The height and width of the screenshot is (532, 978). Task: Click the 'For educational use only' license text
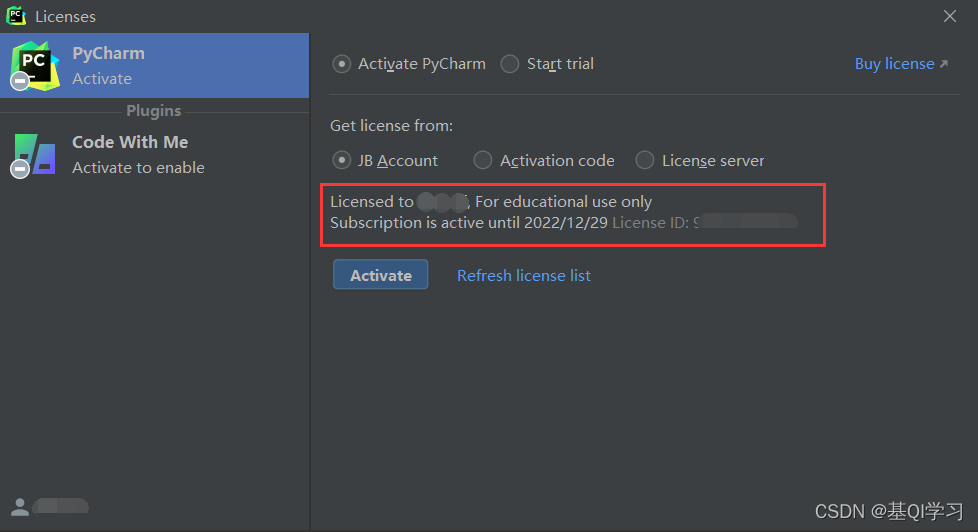tap(563, 201)
